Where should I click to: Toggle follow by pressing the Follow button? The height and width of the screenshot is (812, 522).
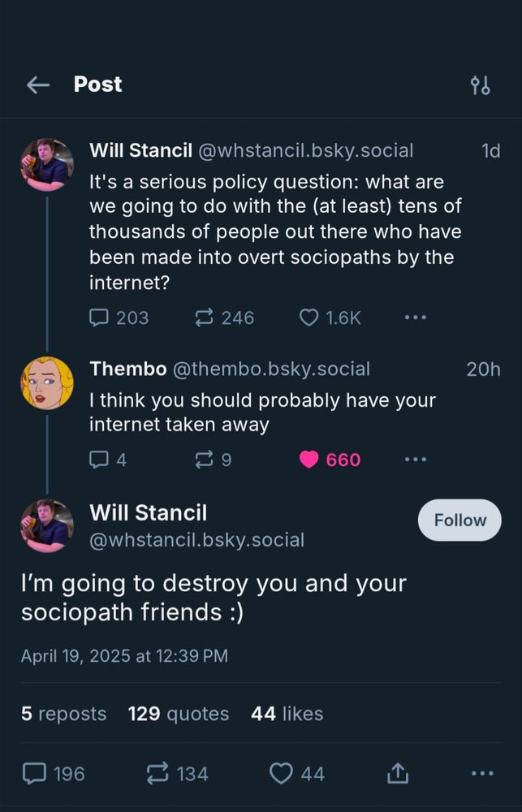point(459,520)
